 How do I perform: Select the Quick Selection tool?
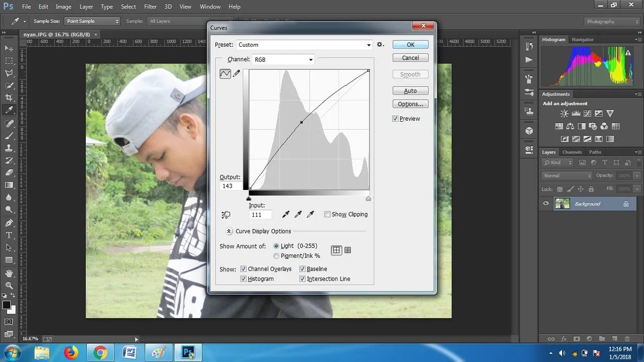point(9,85)
